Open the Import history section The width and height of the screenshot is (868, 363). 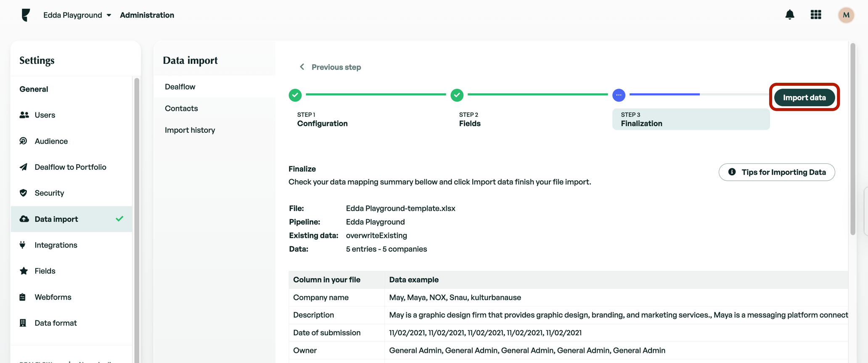214,130
